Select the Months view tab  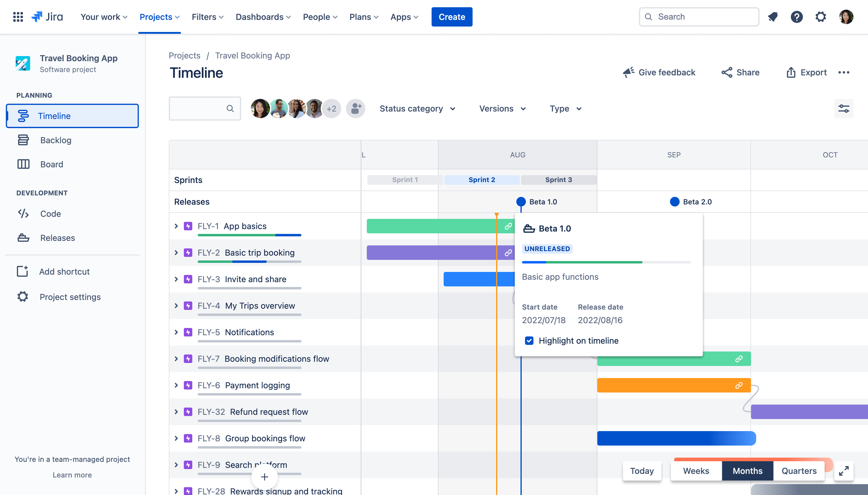pyautogui.click(x=747, y=471)
